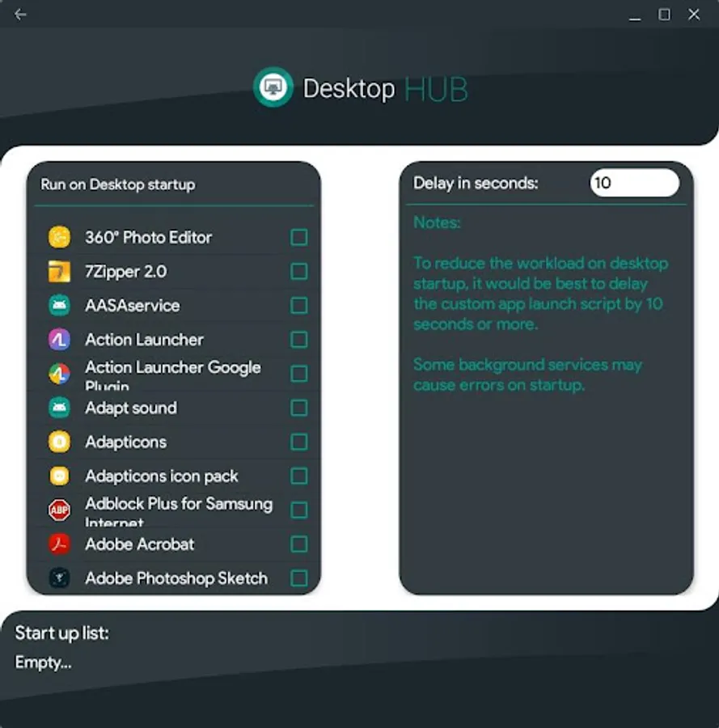The height and width of the screenshot is (728, 719).
Task: Click the Action Launcher app icon
Action: pos(59,340)
